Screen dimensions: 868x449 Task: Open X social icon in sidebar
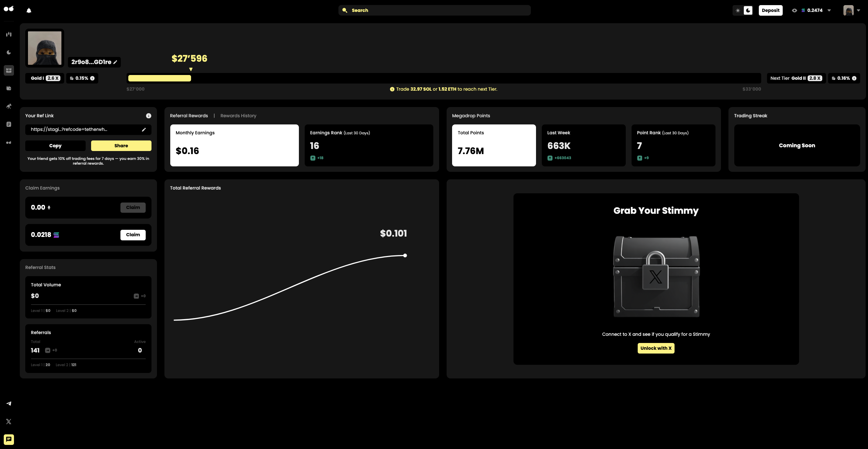point(9,421)
